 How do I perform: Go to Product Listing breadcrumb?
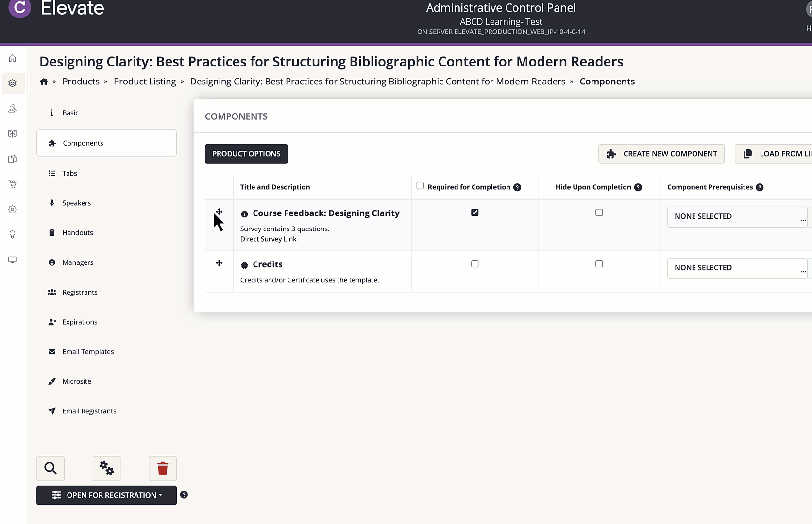coord(145,82)
